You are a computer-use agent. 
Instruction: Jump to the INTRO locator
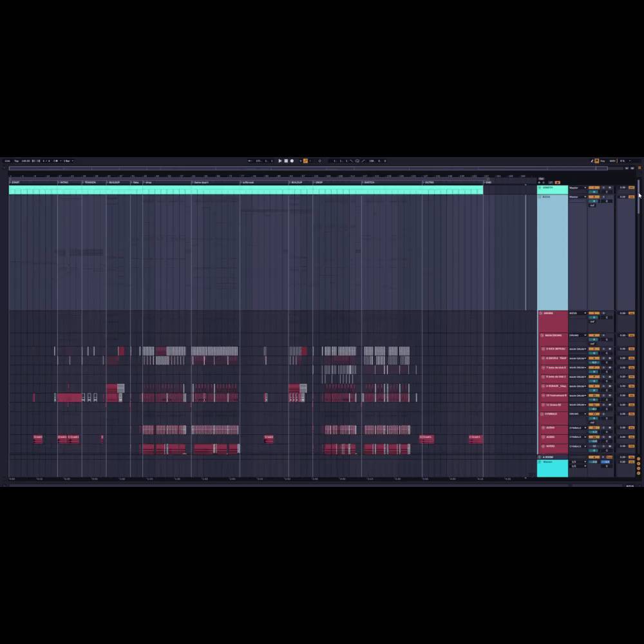pos(64,182)
